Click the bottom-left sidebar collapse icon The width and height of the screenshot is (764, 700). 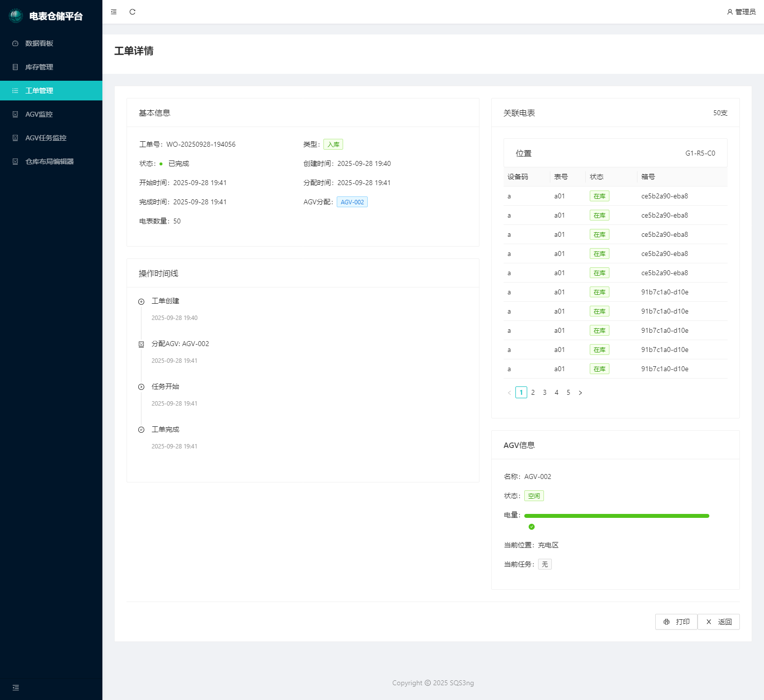(16, 688)
